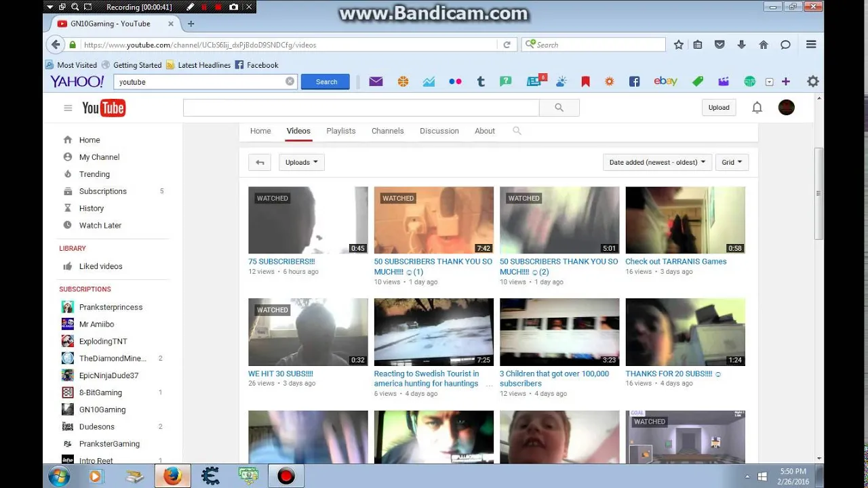Click the WE HIT 30 SUBS!!!! title

click(x=281, y=373)
